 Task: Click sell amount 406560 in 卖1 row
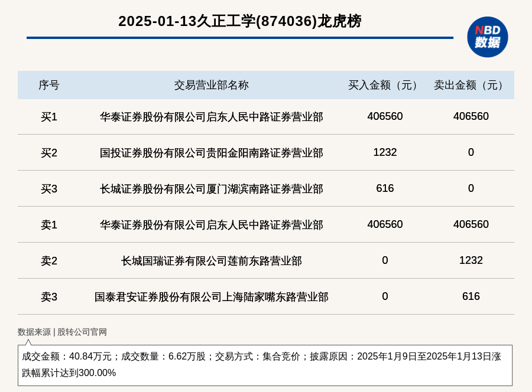click(x=471, y=224)
